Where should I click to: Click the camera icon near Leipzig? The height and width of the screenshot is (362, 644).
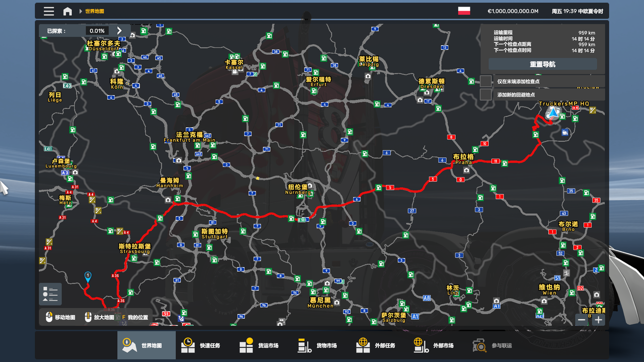(x=368, y=76)
